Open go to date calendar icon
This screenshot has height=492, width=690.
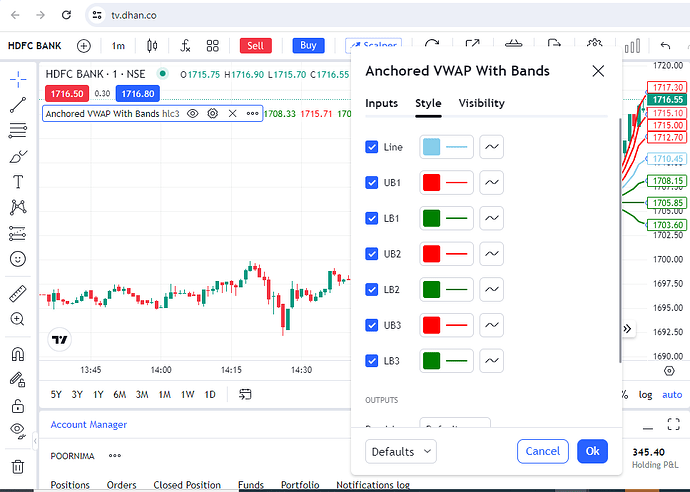tap(245, 394)
